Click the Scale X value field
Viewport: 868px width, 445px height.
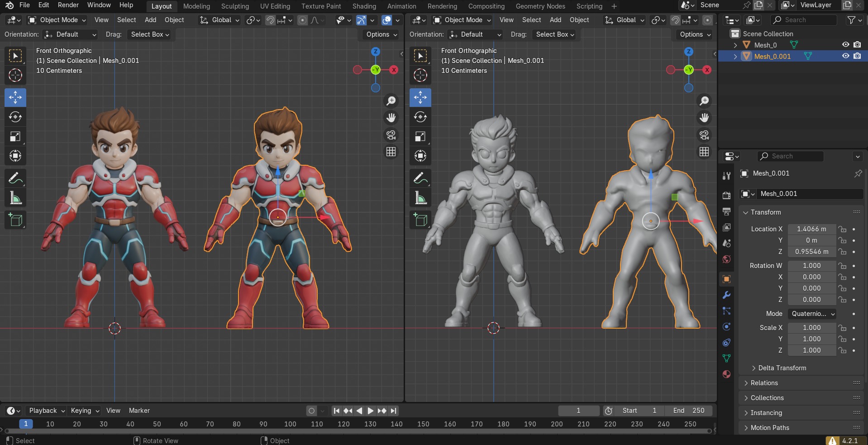811,328
